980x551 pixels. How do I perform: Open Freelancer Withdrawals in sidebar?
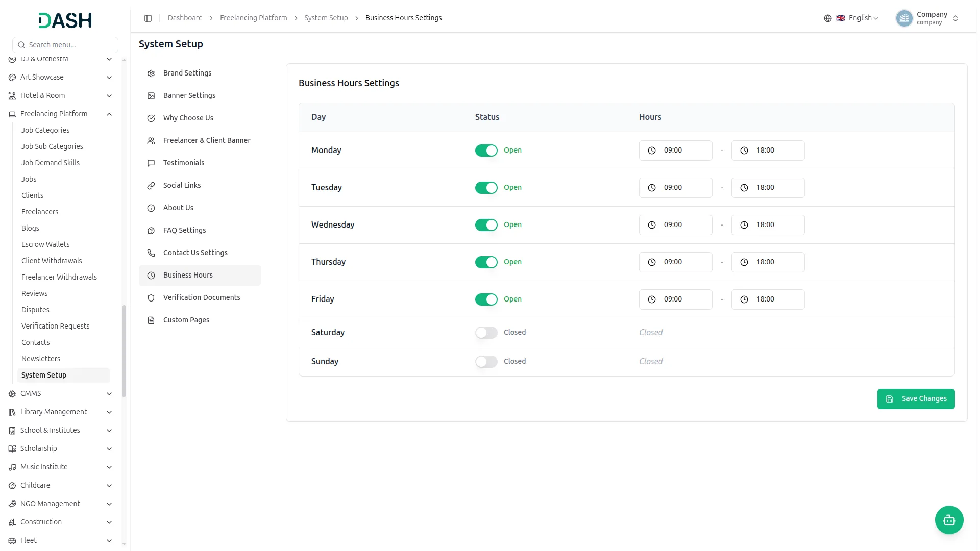(x=59, y=277)
